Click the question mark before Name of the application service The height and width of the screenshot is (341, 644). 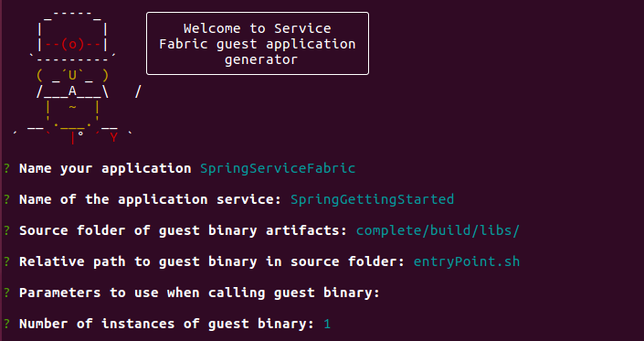[7, 199]
